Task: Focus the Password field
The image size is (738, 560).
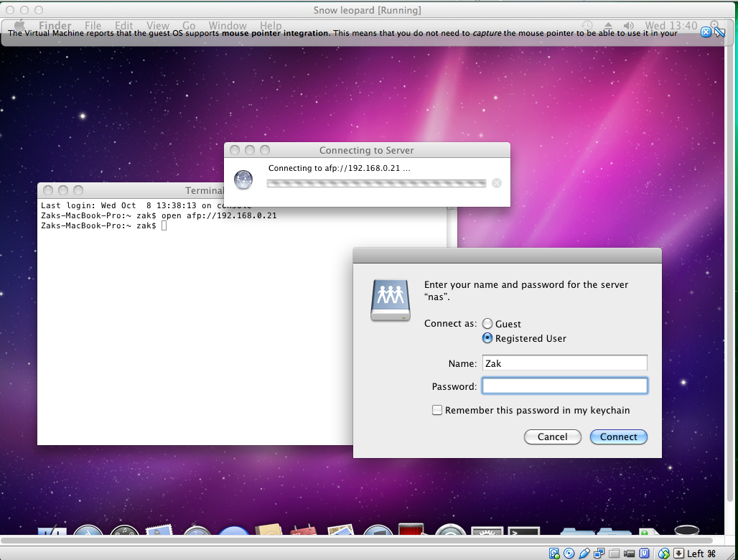Action: (x=564, y=386)
